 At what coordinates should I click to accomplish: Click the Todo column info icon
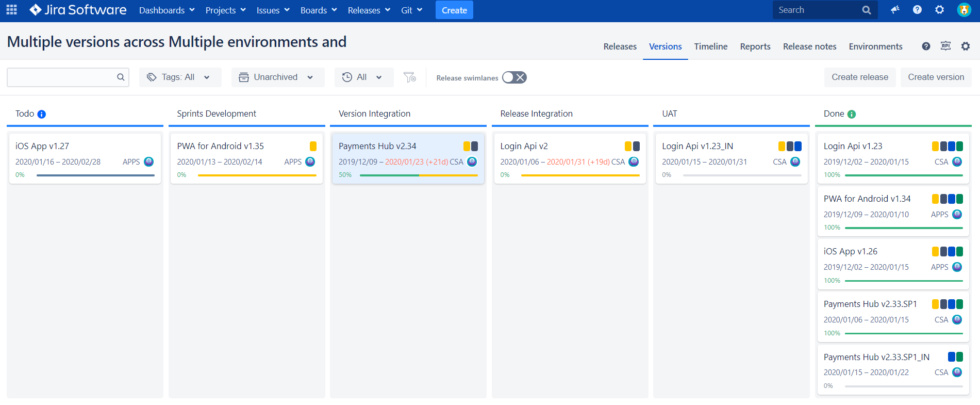point(42,114)
